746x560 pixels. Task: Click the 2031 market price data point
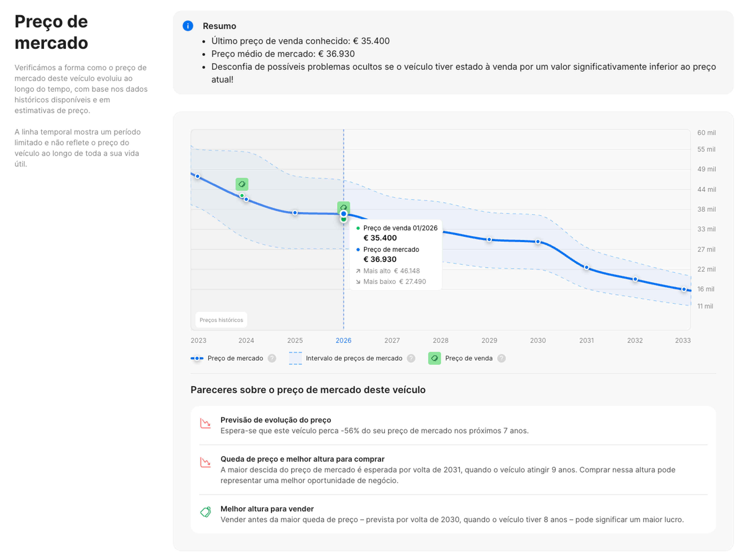pos(587,267)
